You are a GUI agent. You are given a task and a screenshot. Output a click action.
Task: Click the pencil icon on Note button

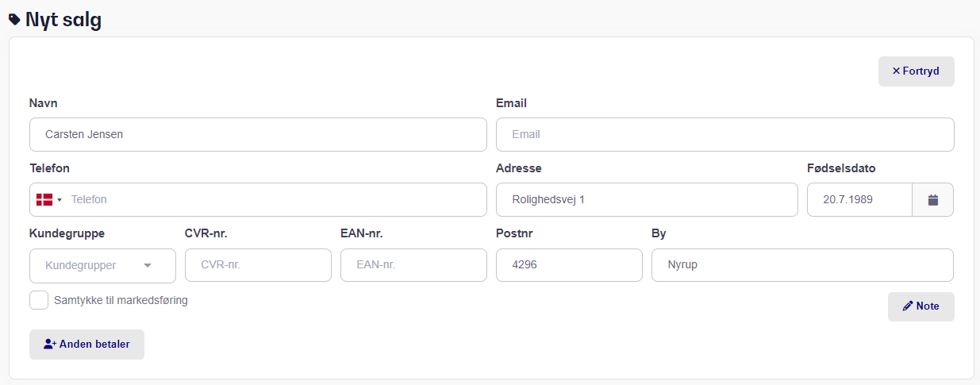pos(908,306)
